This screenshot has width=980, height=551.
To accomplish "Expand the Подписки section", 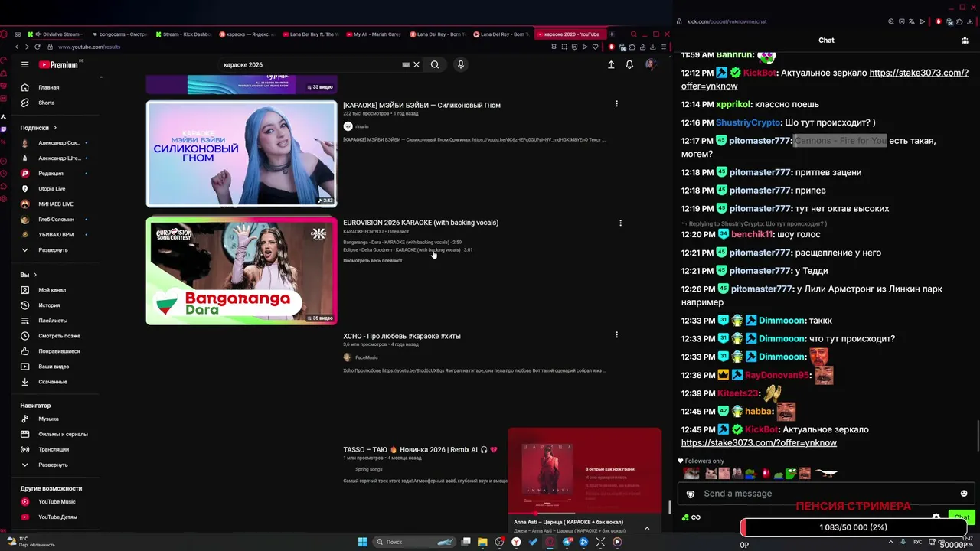I will (x=38, y=128).
